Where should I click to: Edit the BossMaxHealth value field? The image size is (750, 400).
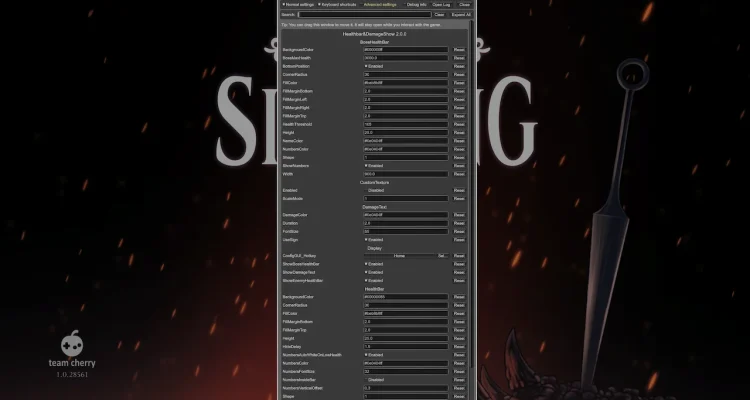(x=406, y=58)
